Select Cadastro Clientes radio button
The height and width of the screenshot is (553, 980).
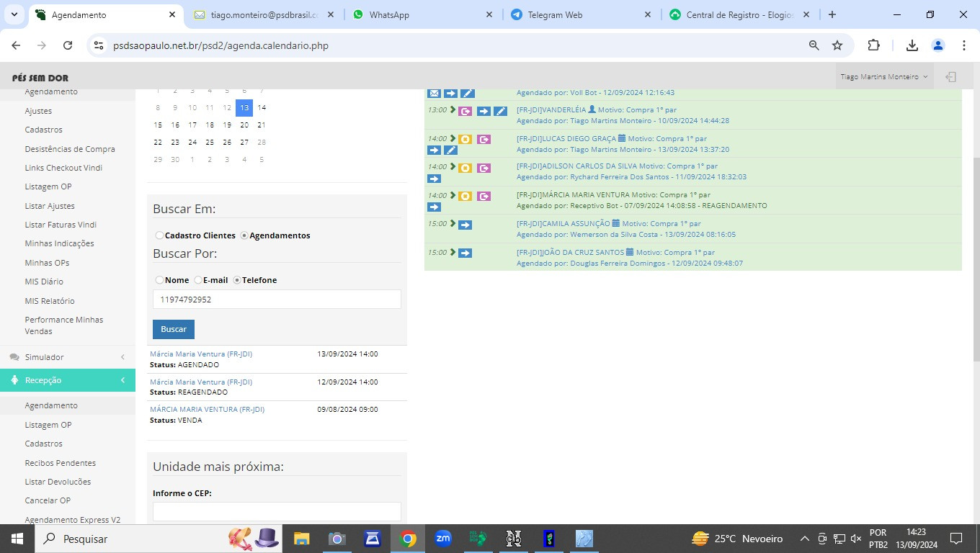coord(159,235)
